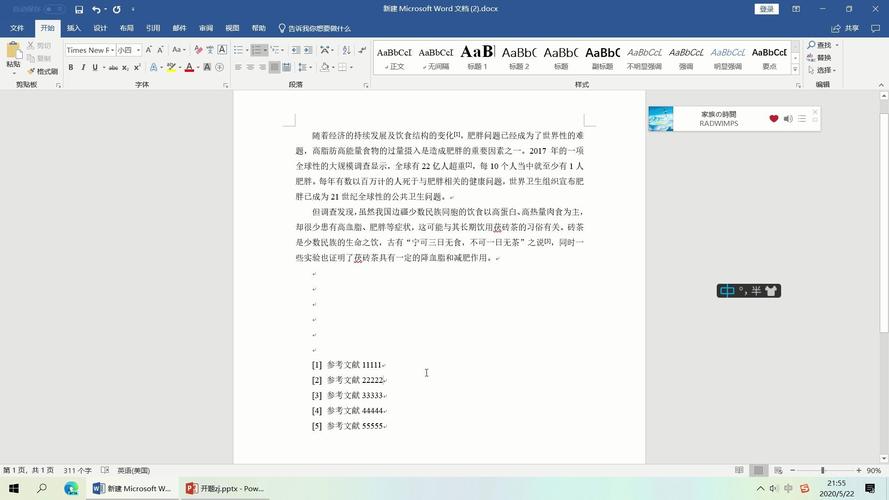Viewport: 889px width, 500px height.
Task: Toggle the AutoSave switch in the title bar
Action: click(x=54, y=10)
